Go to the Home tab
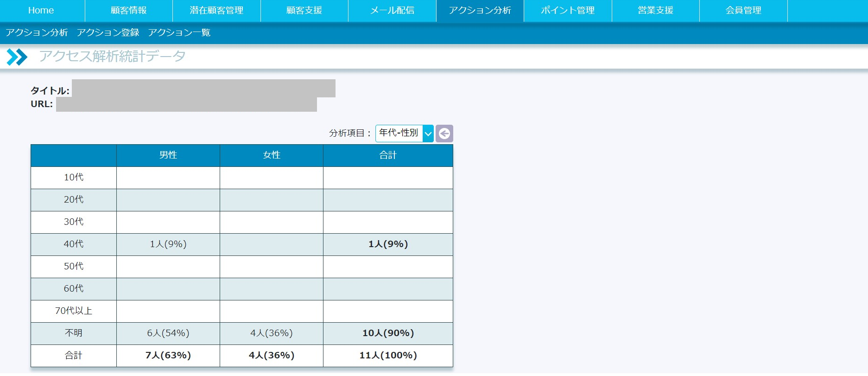Screen dimensions: 868x376 [41, 11]
